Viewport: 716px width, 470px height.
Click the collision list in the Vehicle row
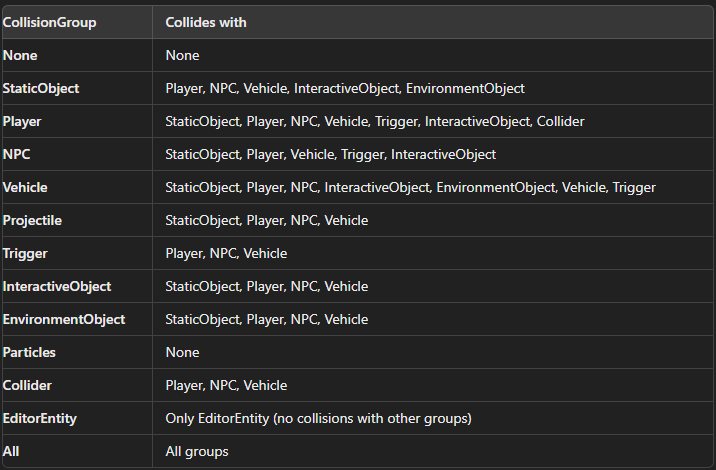pyautogui.click(x=410, y=187)
